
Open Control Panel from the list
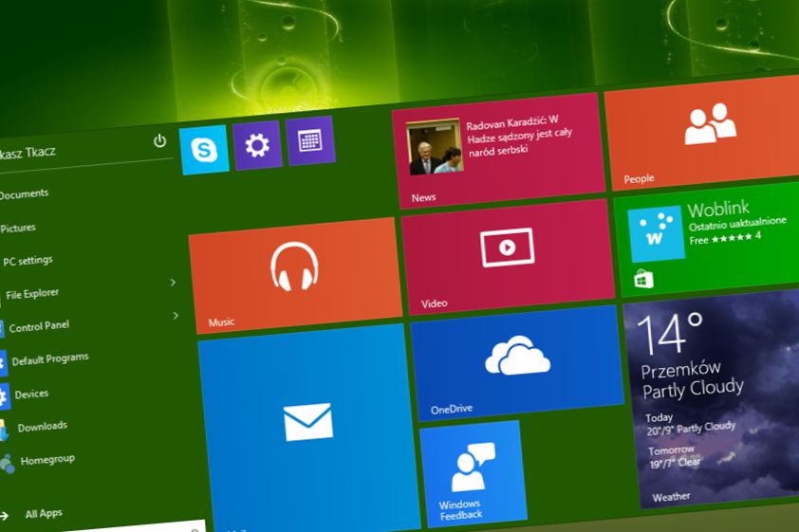39,326
